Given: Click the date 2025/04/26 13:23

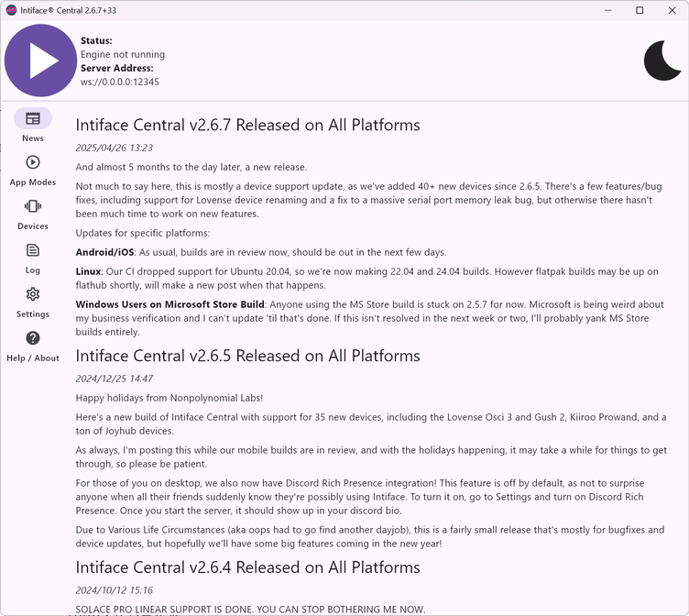Looking at the screenshot, I should pyautogui.click(x=115, y=148).
